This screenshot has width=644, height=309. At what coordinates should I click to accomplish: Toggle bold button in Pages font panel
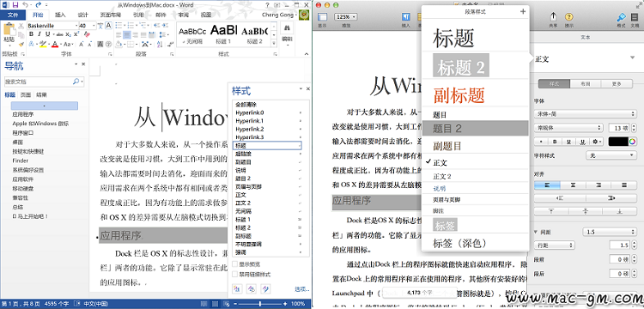tap(555, 142)
